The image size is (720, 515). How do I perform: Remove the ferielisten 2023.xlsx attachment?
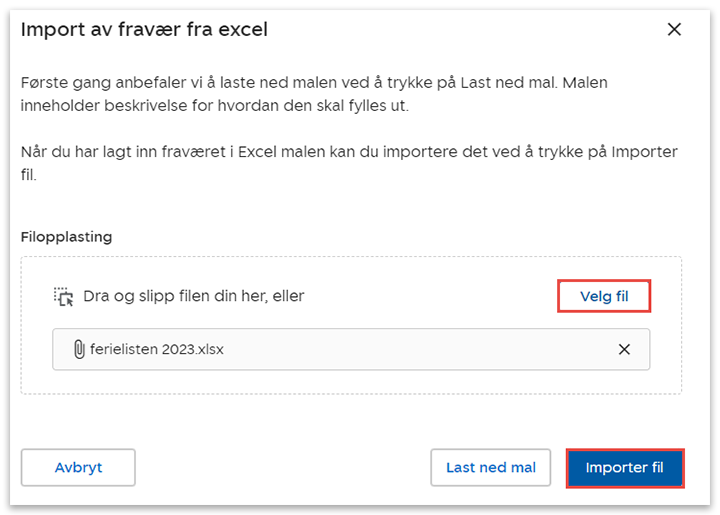[x=624, y=350]
